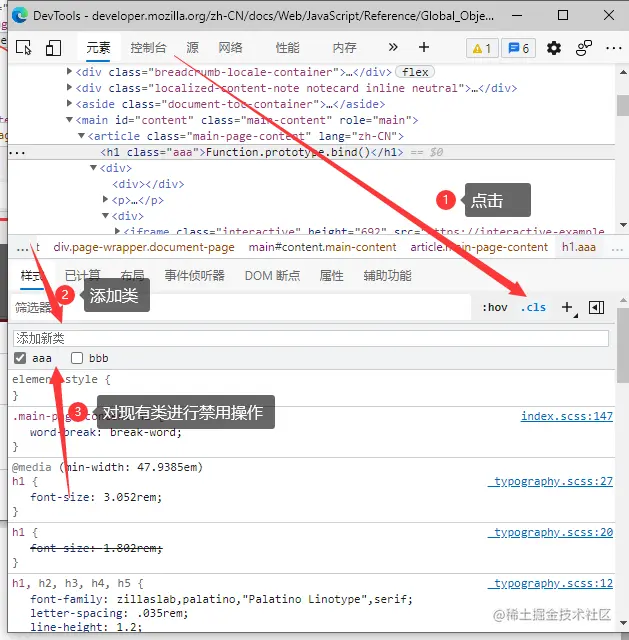Image resolution: width=629 pixels, height=640 pixels.
Task: Expand the aside document-toc-container node
Action: (x=69, y=104)
